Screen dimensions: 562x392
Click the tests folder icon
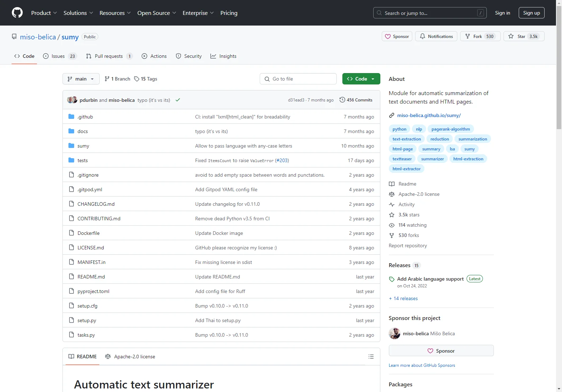pyautogui.click(x=71, y=160)
